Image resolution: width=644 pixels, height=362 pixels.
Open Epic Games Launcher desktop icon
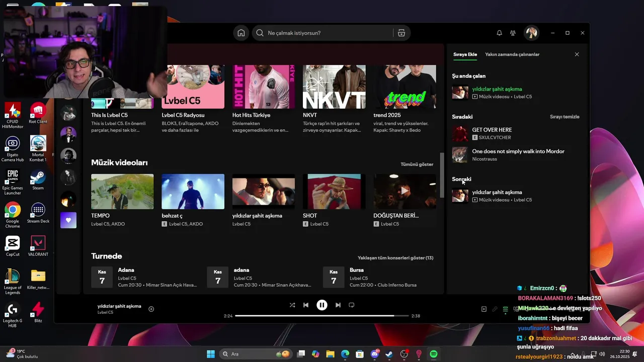pos(13,182)
